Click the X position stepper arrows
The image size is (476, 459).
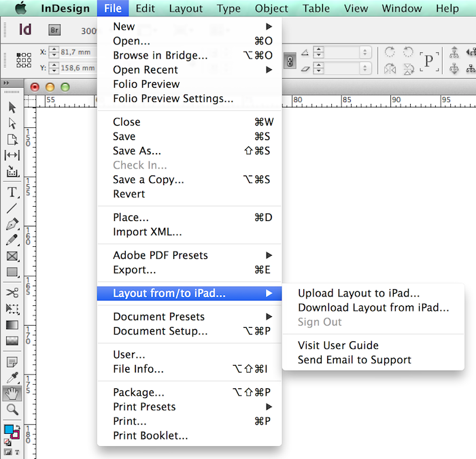(x=54, y=52)
